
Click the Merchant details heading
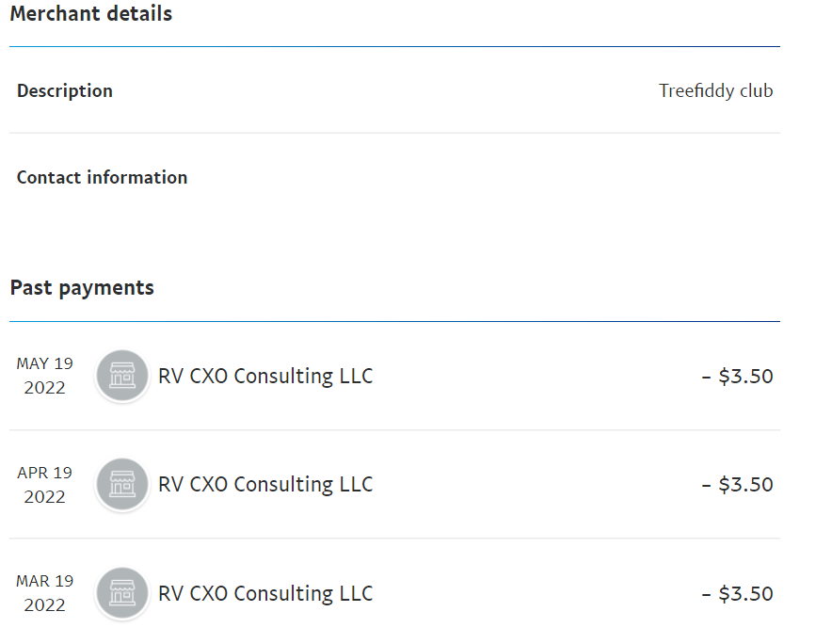pos(91,14)
